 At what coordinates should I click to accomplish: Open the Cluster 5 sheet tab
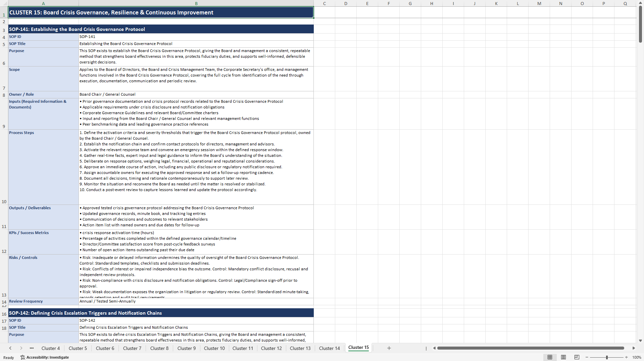pyautogui.click(x=78, y=348)
